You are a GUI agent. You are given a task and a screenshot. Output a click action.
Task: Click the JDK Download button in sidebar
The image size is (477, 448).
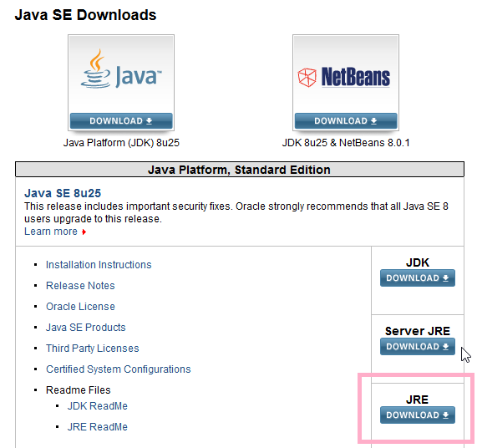418,277
